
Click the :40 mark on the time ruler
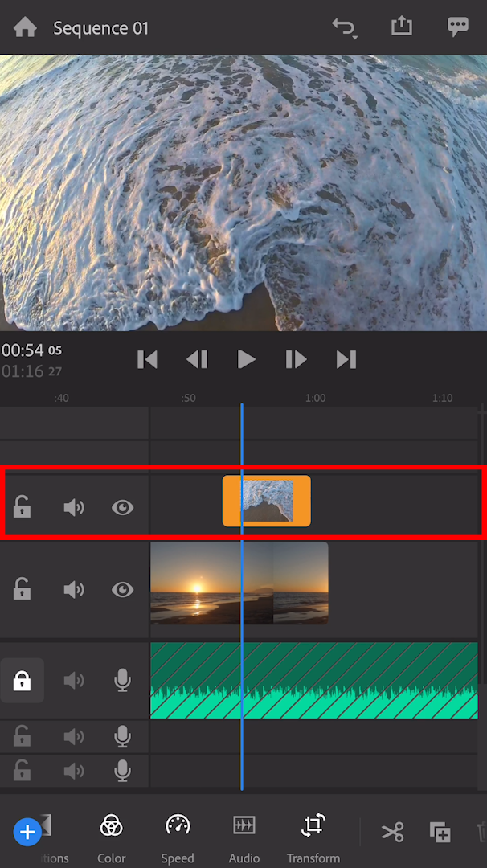click(61, 398)
